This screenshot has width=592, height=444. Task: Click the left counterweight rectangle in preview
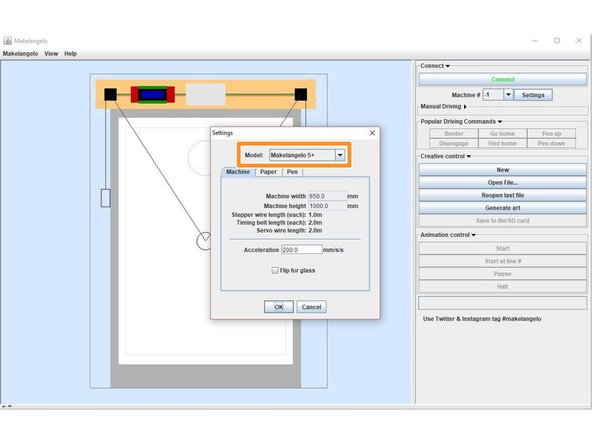[106, 198]
